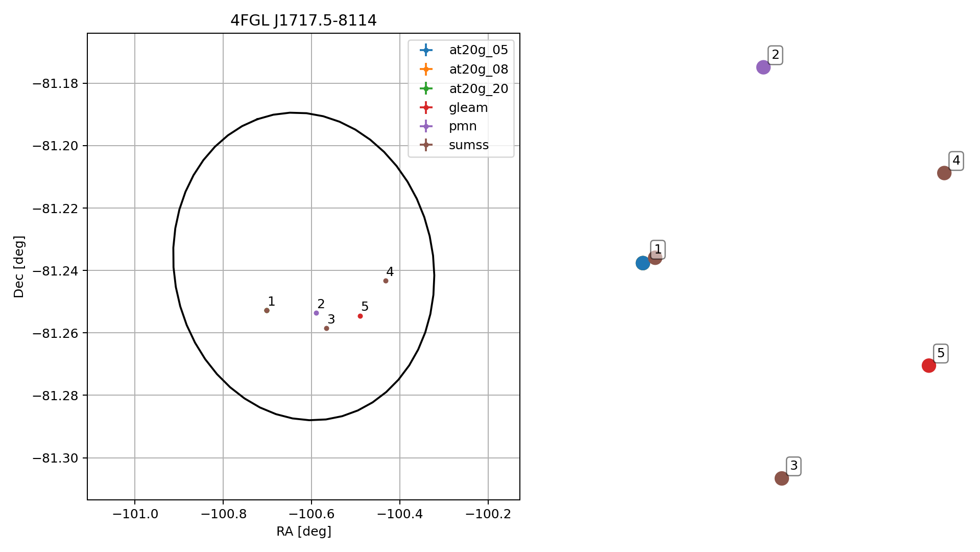Click the sumss legend entry
Image resolution: width=980 pixels, height=552 pixels.
(453, 145)
